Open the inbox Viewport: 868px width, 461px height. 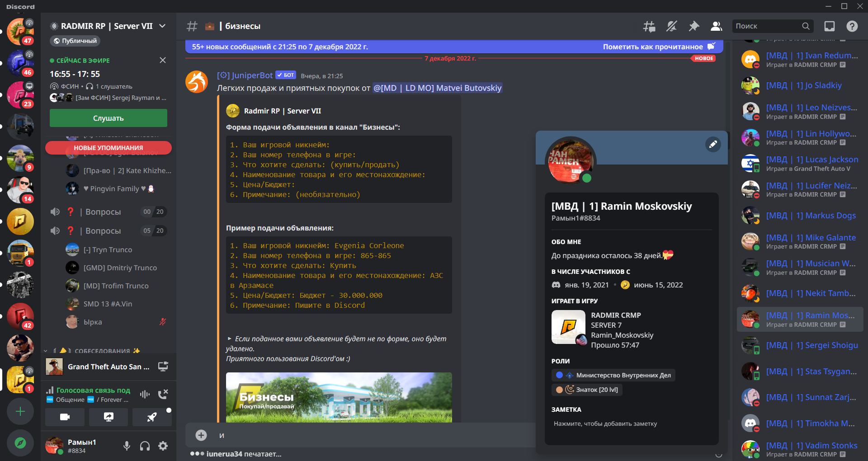(x=829, y=26)
